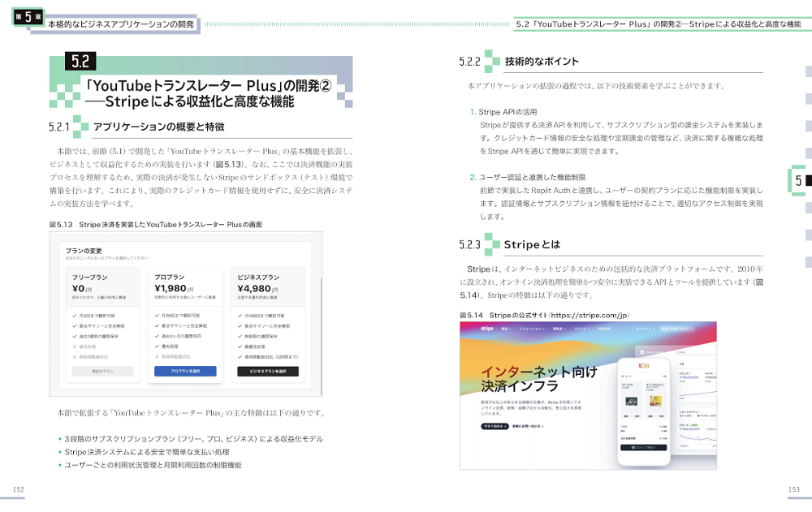Screen dimensions: 812x512
Task: Click the ビジネスプラン card title
Action: pyautogui.click(x=258, y=277)
